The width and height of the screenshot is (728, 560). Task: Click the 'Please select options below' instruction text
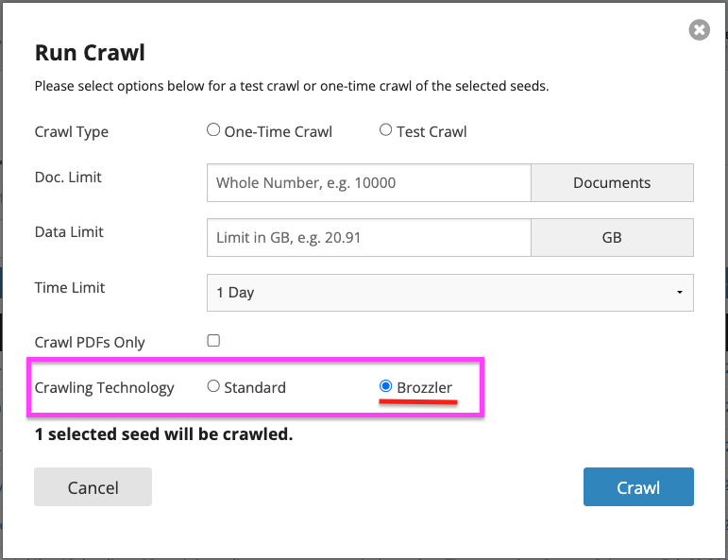click(292, 86)
